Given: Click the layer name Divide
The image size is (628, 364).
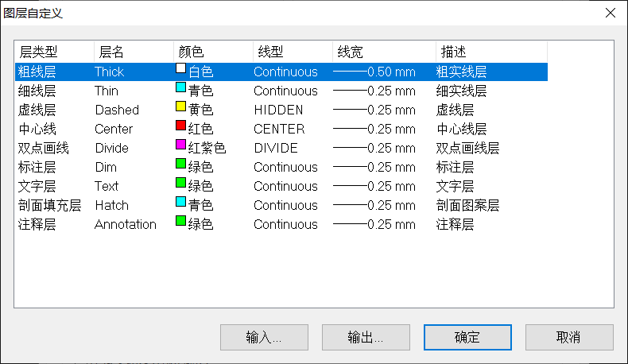Looking at the screenshot, I should point(112,148).
